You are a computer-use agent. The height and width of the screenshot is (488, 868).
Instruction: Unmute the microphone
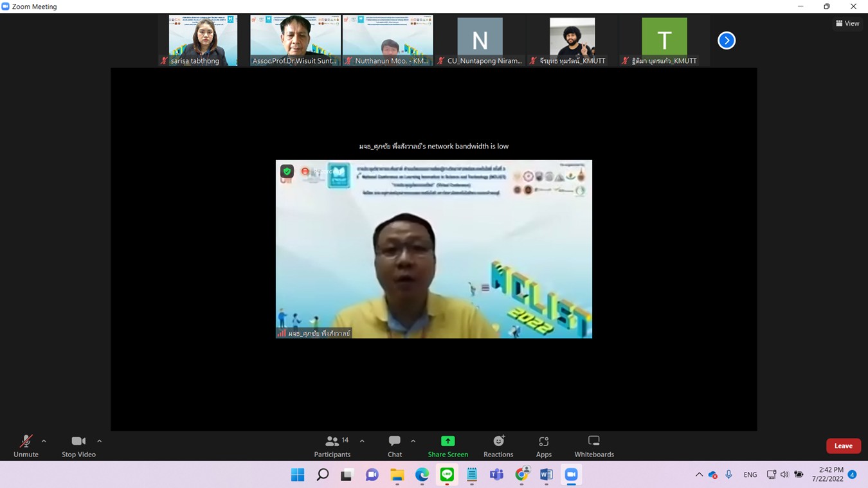26,446
